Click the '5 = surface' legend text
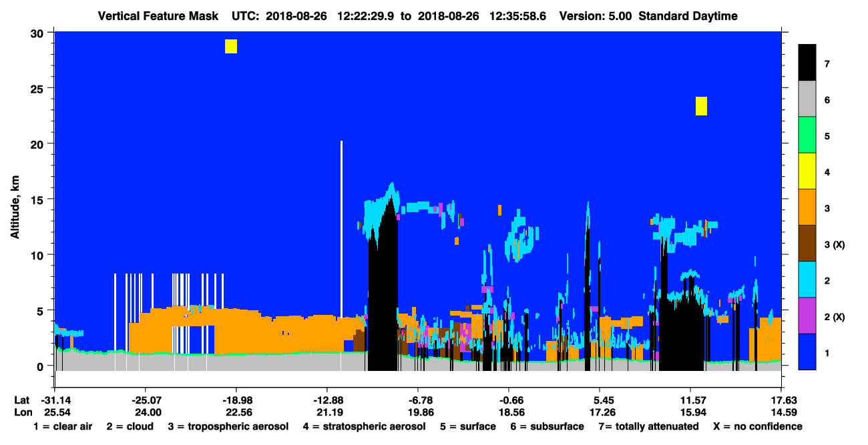Image resolution: width=868 pixels, height=445 pixels. 468,426
